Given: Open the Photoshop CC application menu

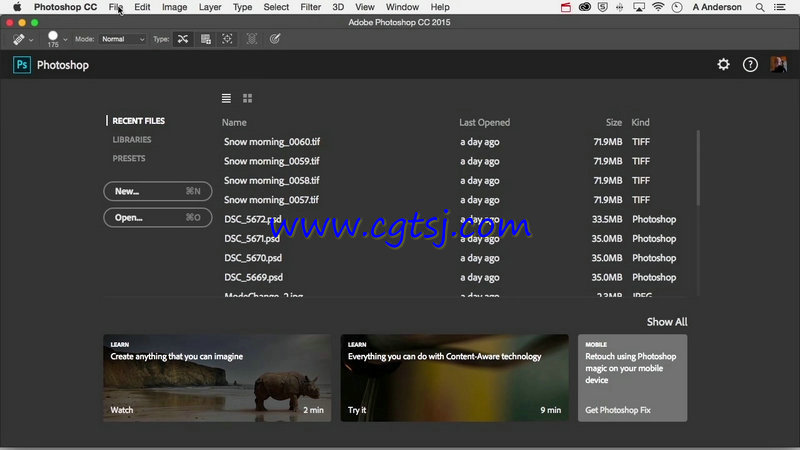Looking at the screenshot, I should tap(65, 7).
